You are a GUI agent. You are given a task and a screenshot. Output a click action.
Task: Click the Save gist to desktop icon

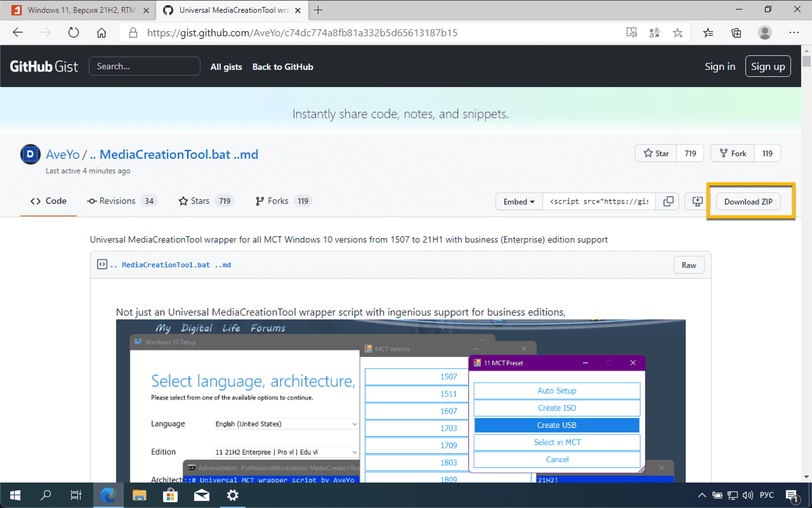click(697, 201)
